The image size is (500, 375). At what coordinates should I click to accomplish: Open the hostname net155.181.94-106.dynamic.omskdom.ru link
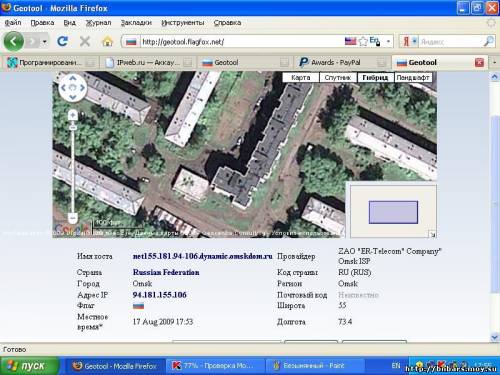[x=202, y=256]
